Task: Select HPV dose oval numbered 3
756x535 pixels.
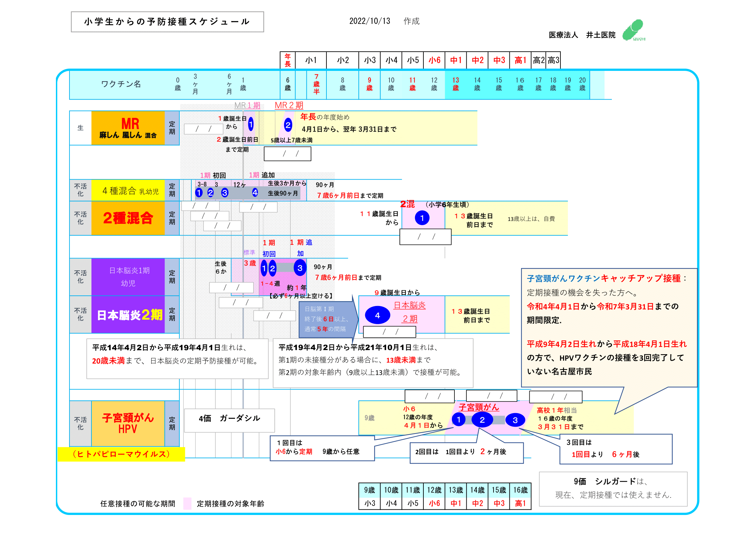Action: [x=515, y=420]
